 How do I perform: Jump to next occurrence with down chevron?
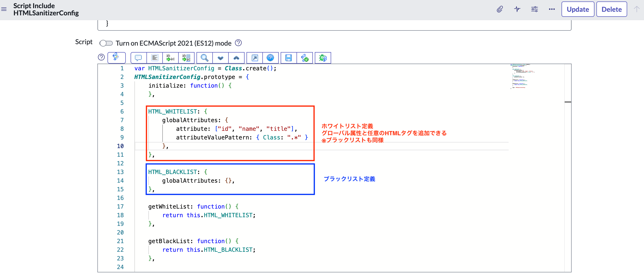click(220, 58)
